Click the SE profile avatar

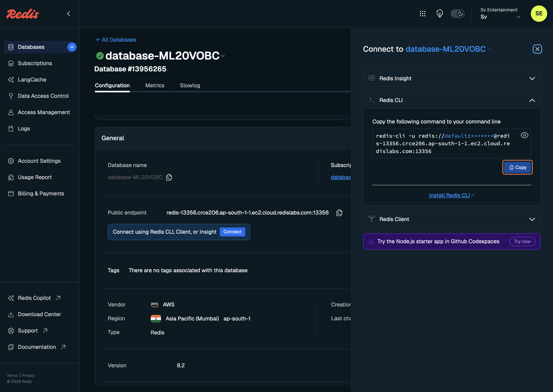[539, 14]
